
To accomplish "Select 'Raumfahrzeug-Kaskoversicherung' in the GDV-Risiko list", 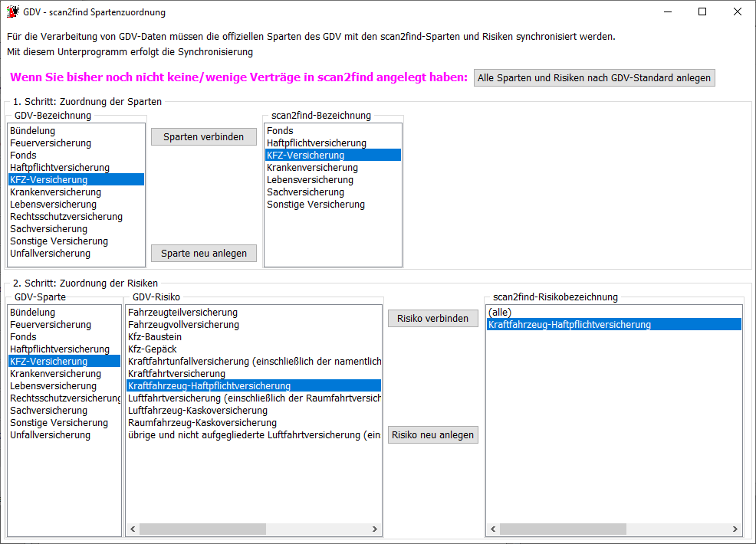I will pyautogui.click(x=254, y=423).
